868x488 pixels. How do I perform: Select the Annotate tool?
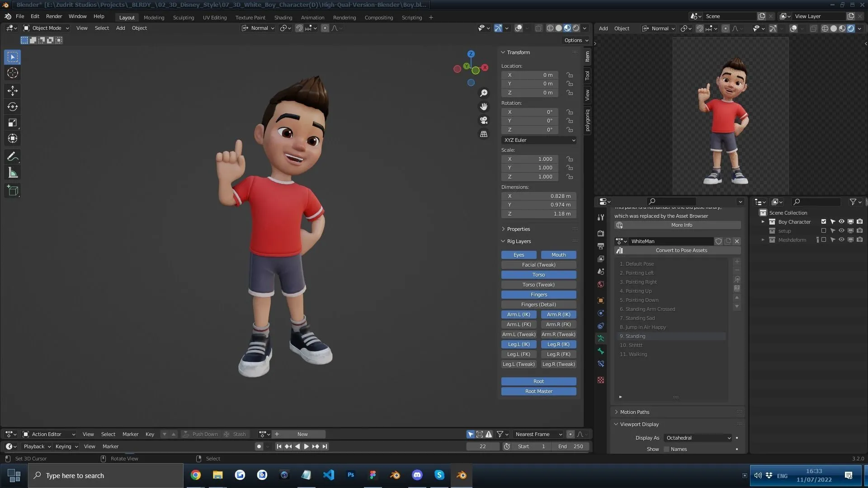(12, 156)
